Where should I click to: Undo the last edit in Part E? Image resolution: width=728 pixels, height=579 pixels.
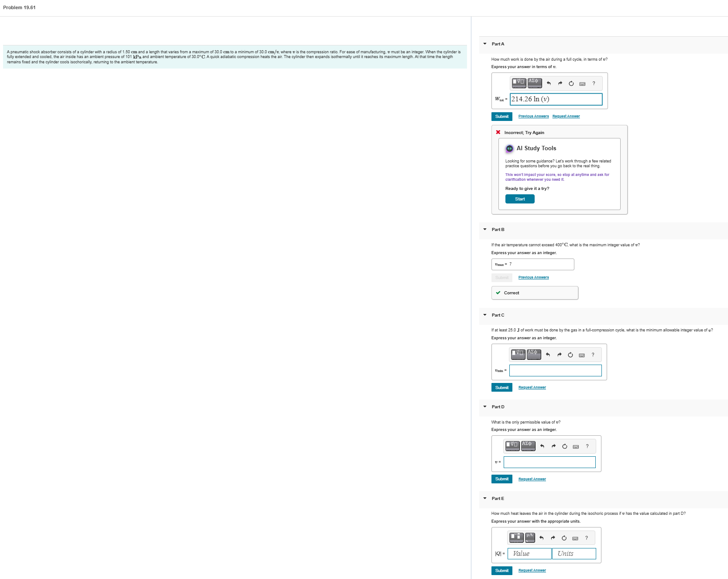541,538
